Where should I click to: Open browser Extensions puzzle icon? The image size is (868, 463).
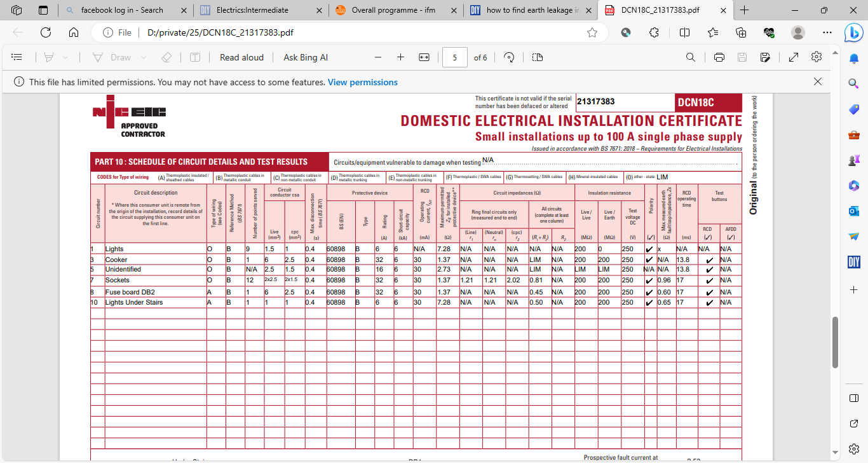click(x=654, y=32)
